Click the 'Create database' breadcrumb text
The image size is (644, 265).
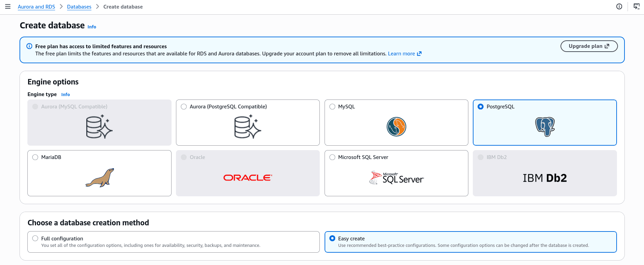[x=123, y=7]
